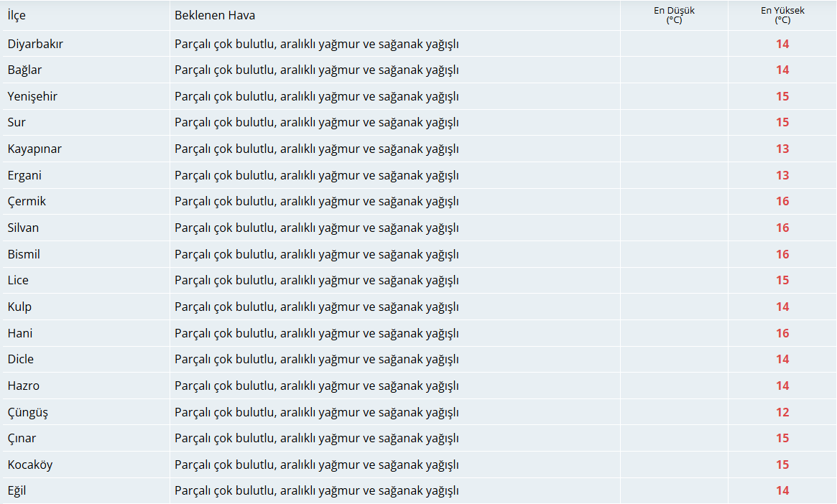
Task: Select the Bağlar district name
Action: click(24, 70)
